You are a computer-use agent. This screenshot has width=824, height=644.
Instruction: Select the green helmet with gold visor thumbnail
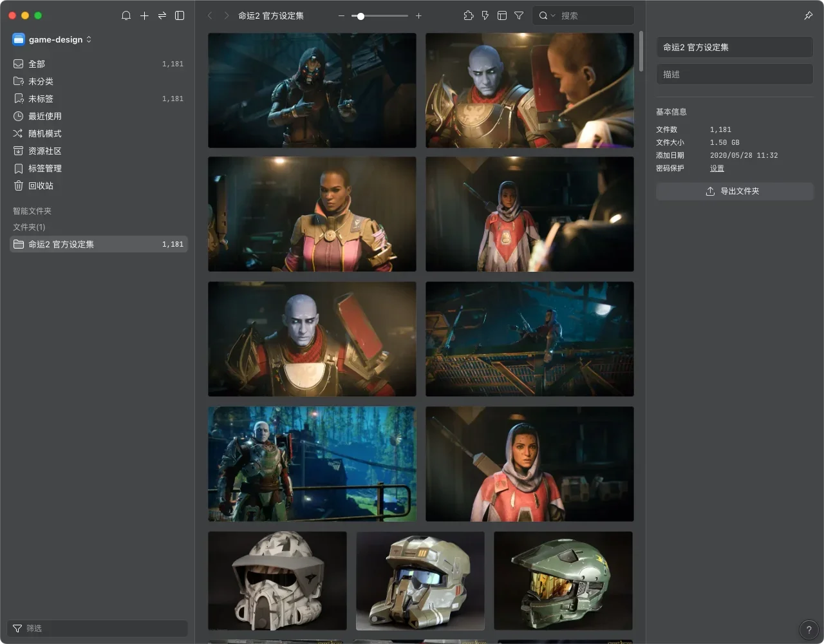coord(563,581)
